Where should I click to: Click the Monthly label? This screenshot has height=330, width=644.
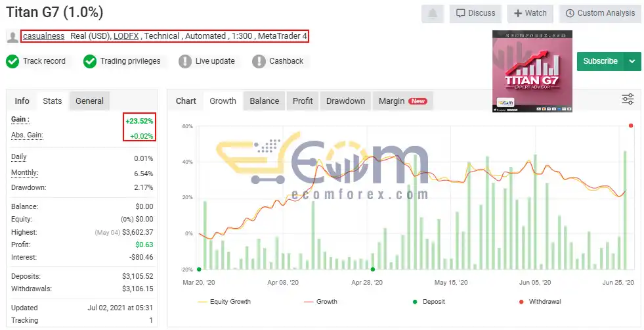[25, 172]
